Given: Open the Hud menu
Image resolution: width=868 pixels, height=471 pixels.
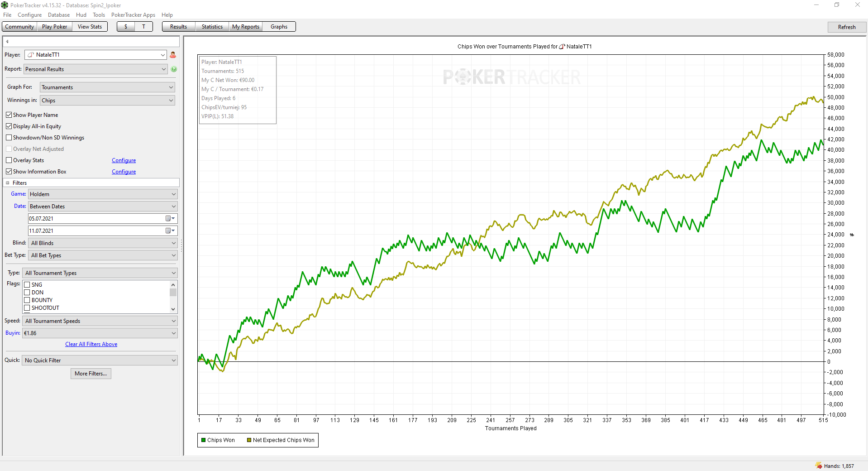Looking at the screenshot, I should click(x=81, y=15).
